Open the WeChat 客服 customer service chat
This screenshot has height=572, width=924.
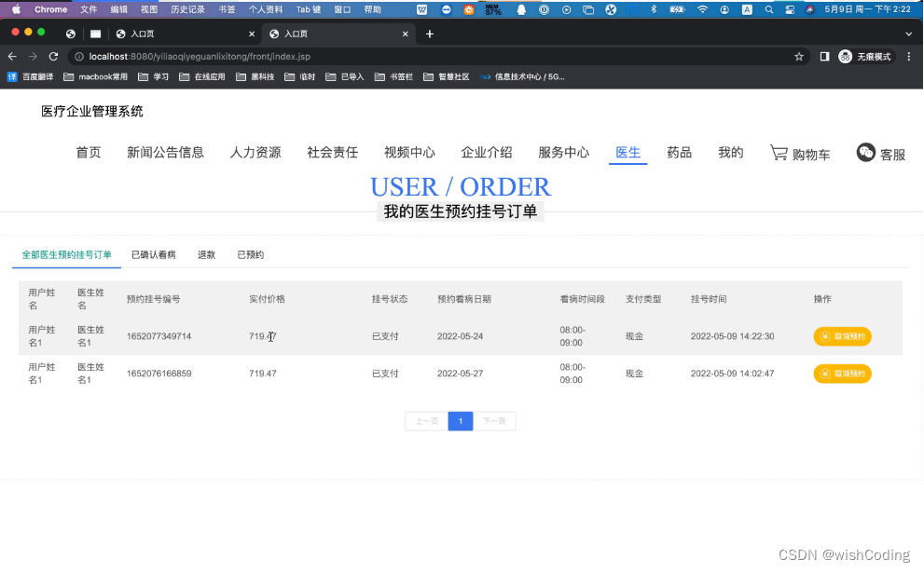(x=881, y=152)
